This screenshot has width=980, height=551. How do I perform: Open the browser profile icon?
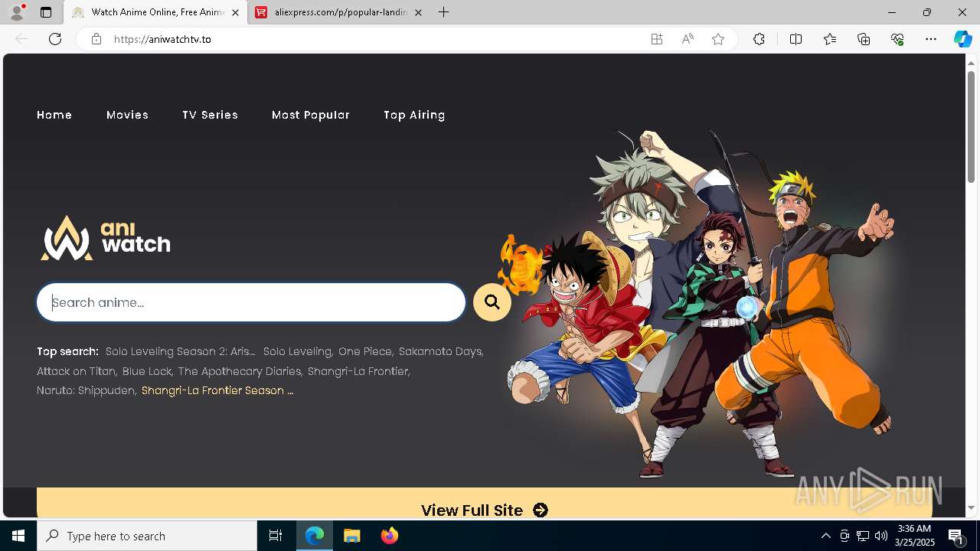tap(16, 12)
